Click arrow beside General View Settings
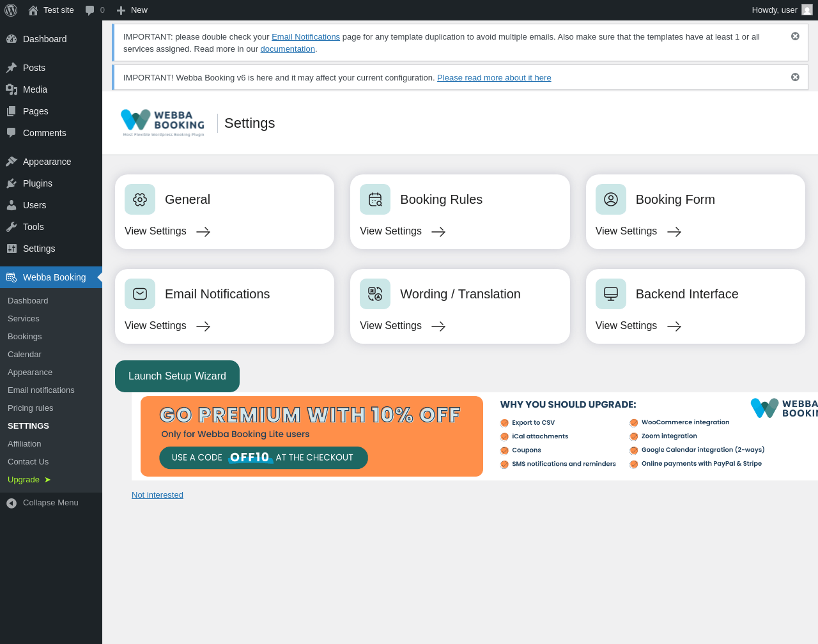The image size is (818, 644). (203, 232)
